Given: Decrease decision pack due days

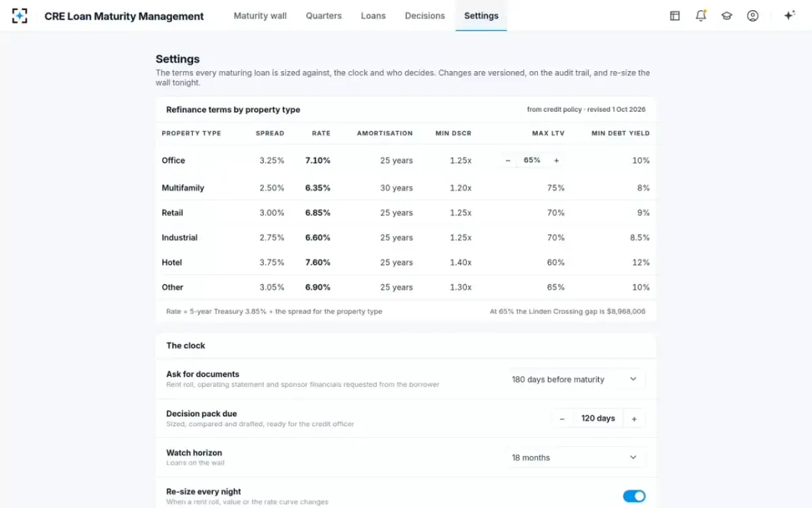Looking at the screenshot, I should (x=562, y=419).
